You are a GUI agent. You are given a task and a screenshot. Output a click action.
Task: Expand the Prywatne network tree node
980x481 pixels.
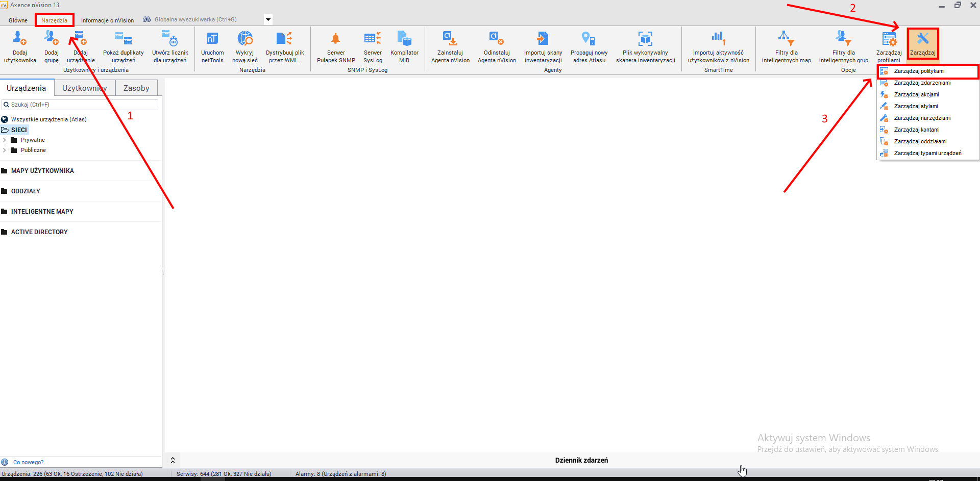(5, 140)
